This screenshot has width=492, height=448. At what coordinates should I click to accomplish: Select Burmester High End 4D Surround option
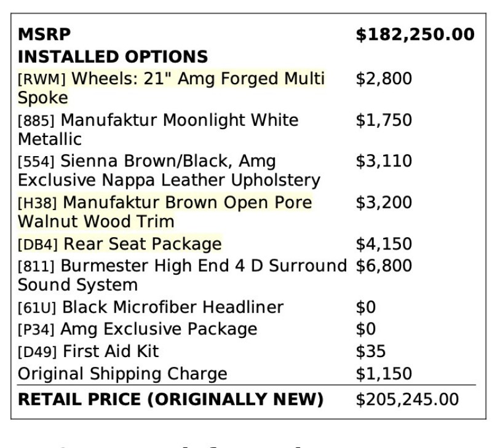point(203,266)
